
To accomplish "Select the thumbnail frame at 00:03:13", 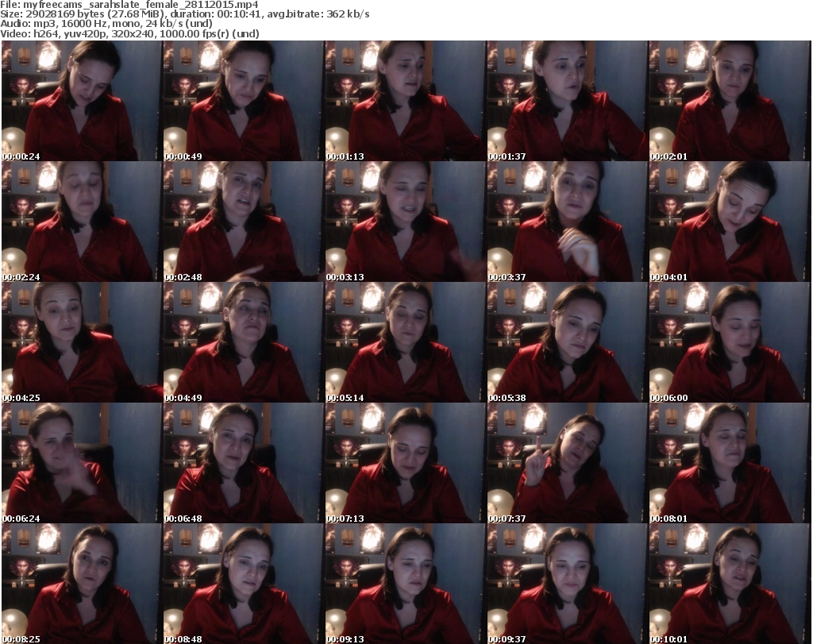I will pos(406,222).
